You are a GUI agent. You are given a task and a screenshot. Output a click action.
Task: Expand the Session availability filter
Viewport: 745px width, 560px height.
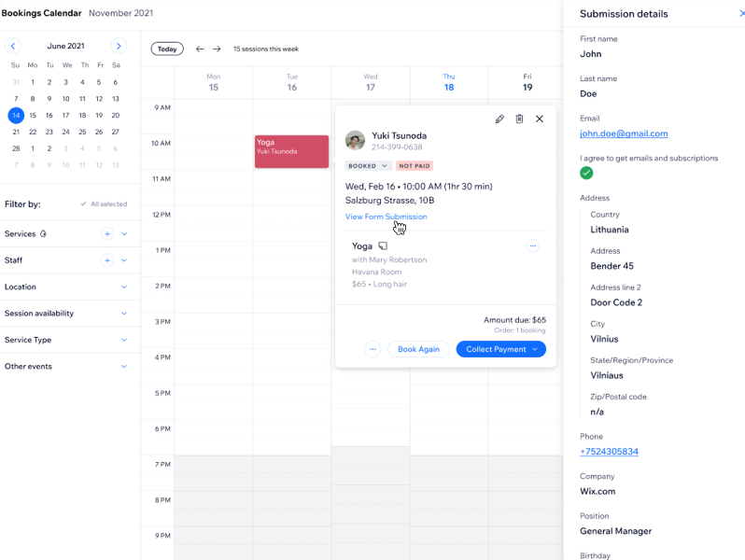tap(124, 314)
